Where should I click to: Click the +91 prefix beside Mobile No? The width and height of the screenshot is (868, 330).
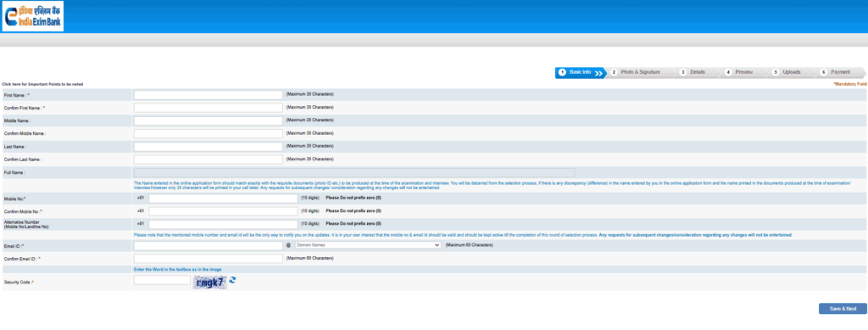[141, 199]
